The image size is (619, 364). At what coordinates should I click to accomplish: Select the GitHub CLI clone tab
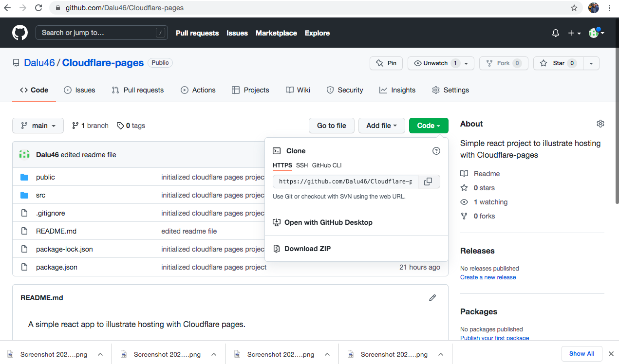coord(327,165)
